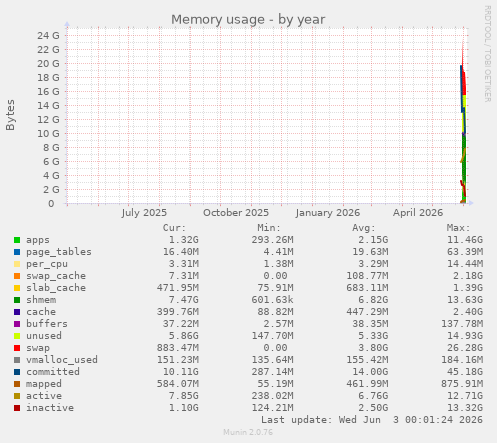Screen dimensions: 497x443
Task: Click vmalloc_used current value 151.23M
Action: click(x=178, y=360)
